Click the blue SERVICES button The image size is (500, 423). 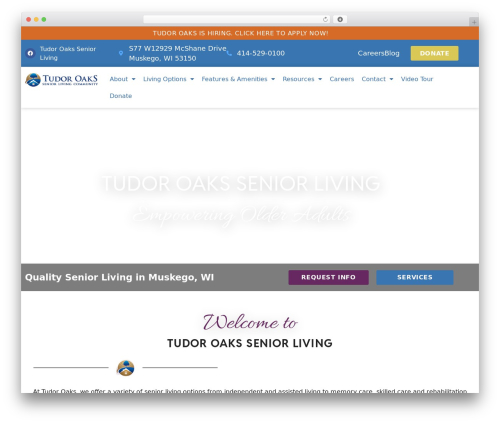[x=415, y=277]
